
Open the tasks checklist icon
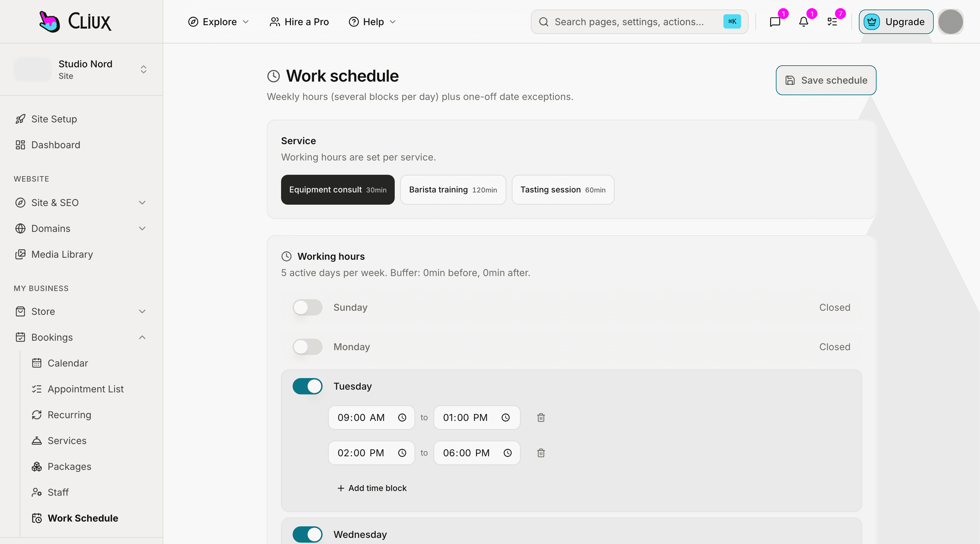click(832, 22)
